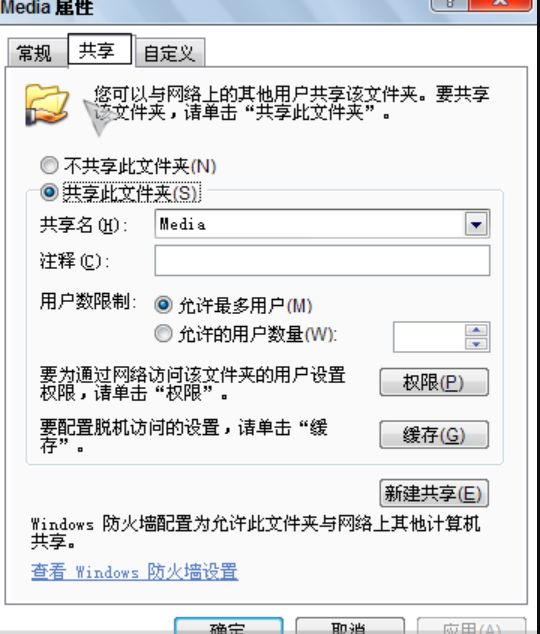The width and height of the screenshot is (540, 634).
Task: Open the 共享名 dropdown arrow
Action: click(x=476, y=224)
